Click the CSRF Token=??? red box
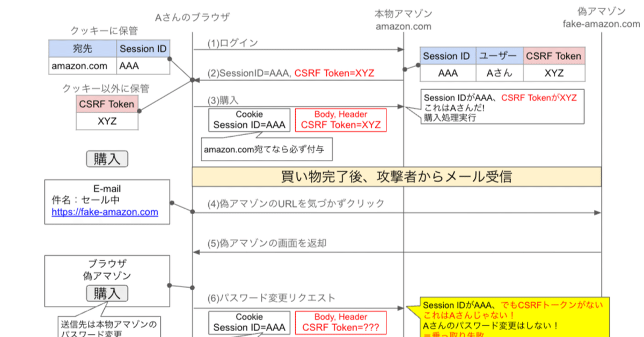Image resolution: width=644 pixels, height=337 pixels. click(x=342, y=322)
